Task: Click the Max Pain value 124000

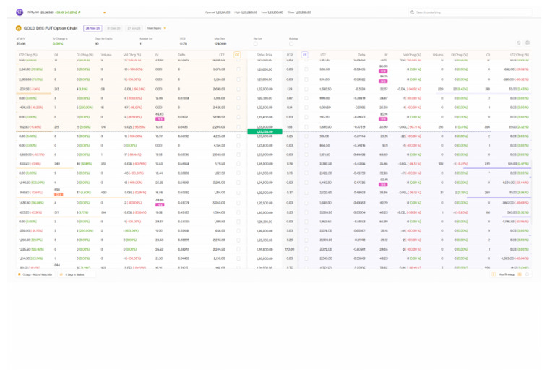Action: (220, 44)
